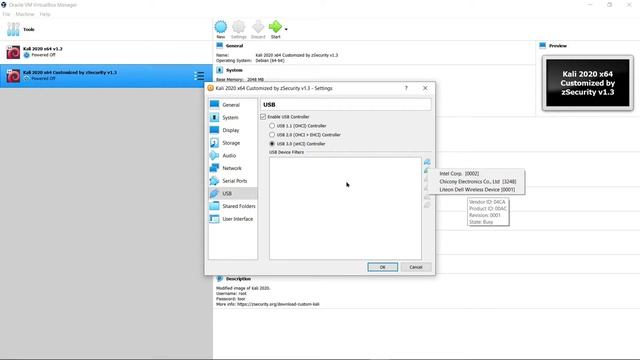
Task: Click the VirtualBox app icon in title bar
Action: click(4, 5)
